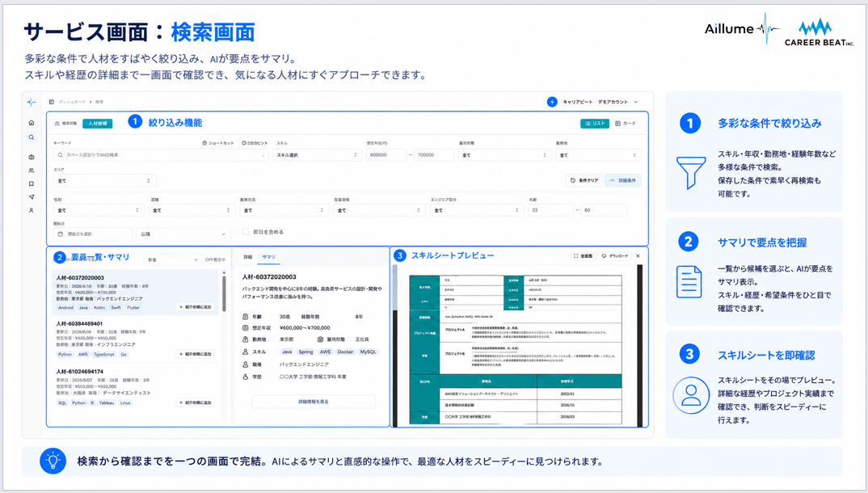Go to the ダッシュボード breadcrumb
The width and height of the screenshot is (868, 493).
(x=72, y=102)
